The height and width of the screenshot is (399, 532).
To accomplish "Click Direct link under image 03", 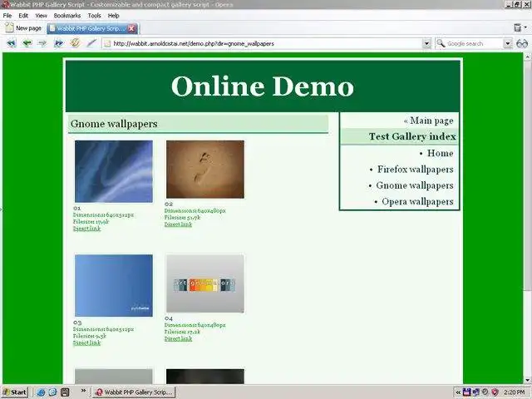I will pos(86,342).
